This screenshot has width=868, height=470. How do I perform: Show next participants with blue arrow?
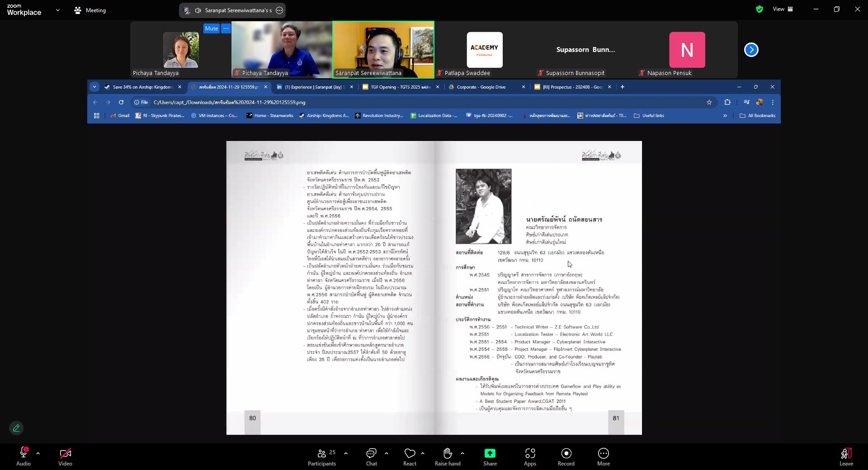click(751, 50)
